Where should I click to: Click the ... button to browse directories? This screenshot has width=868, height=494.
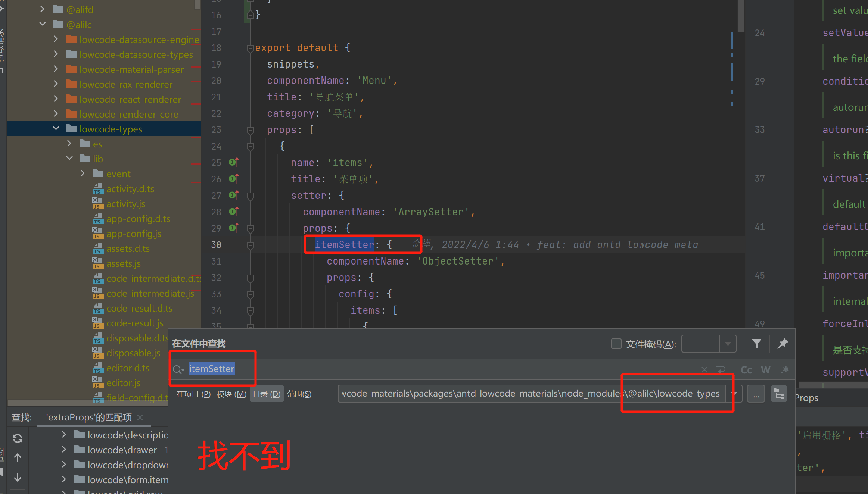tap(756, 393)
